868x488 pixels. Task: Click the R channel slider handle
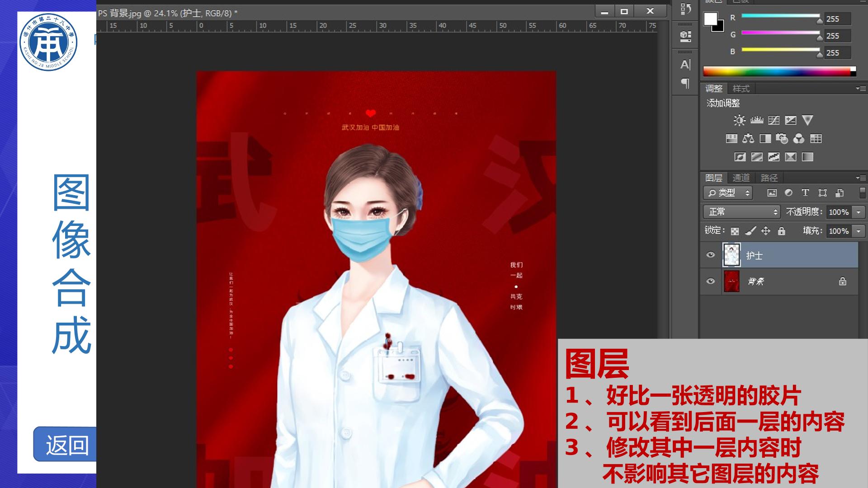[820, 21]
